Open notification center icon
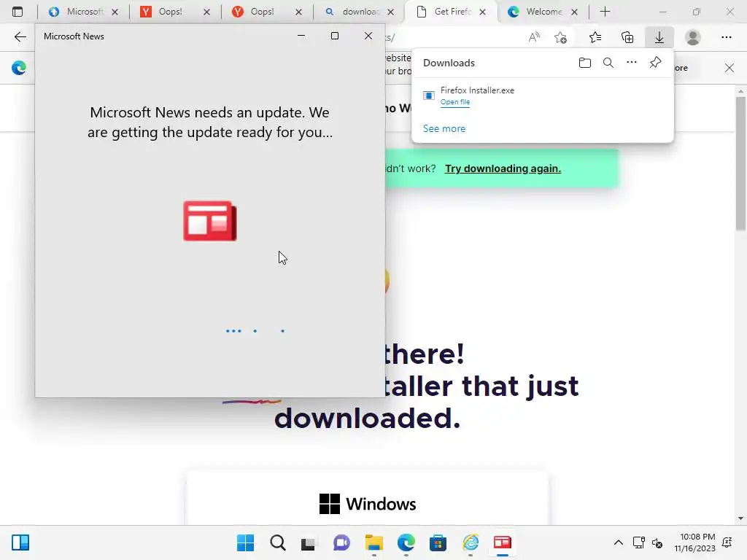The height and width of the screenshot is (560, 747). click(x=727, y=542)
